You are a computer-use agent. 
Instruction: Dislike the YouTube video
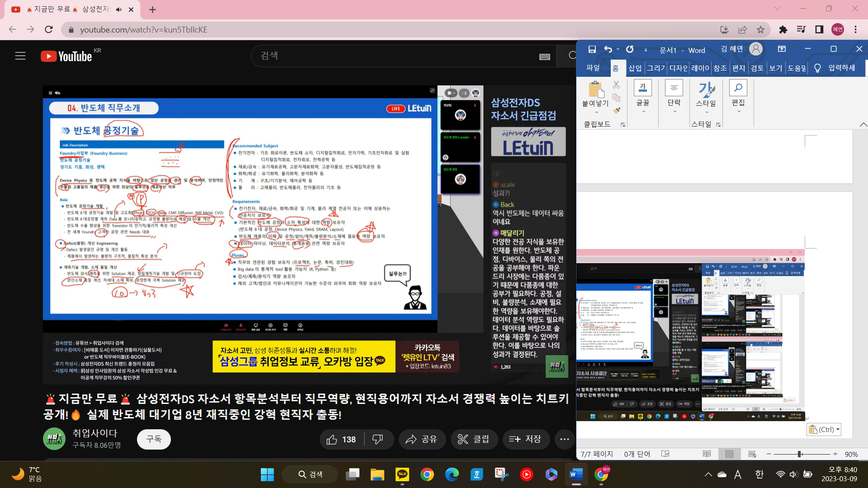377,439
